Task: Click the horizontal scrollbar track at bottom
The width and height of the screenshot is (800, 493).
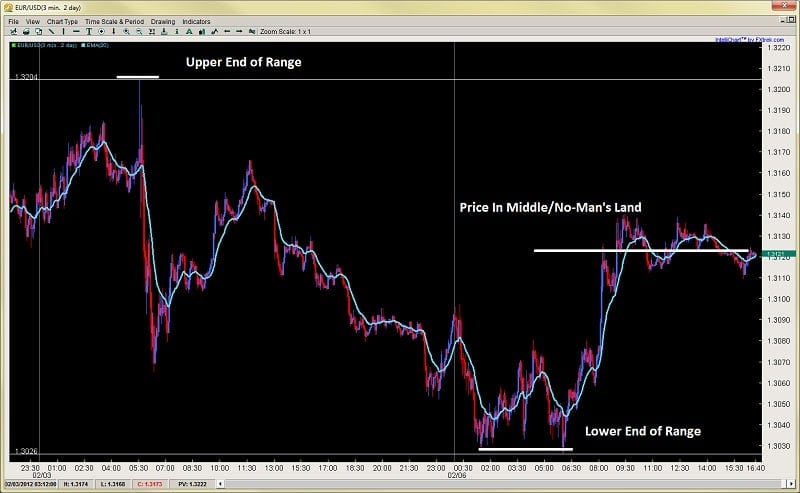Action: [x=505, y=484]
